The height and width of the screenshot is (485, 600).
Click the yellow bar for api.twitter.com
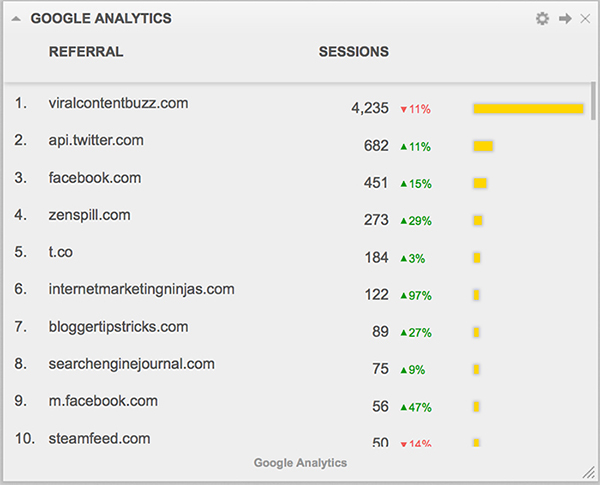click(x=483, y=146)
